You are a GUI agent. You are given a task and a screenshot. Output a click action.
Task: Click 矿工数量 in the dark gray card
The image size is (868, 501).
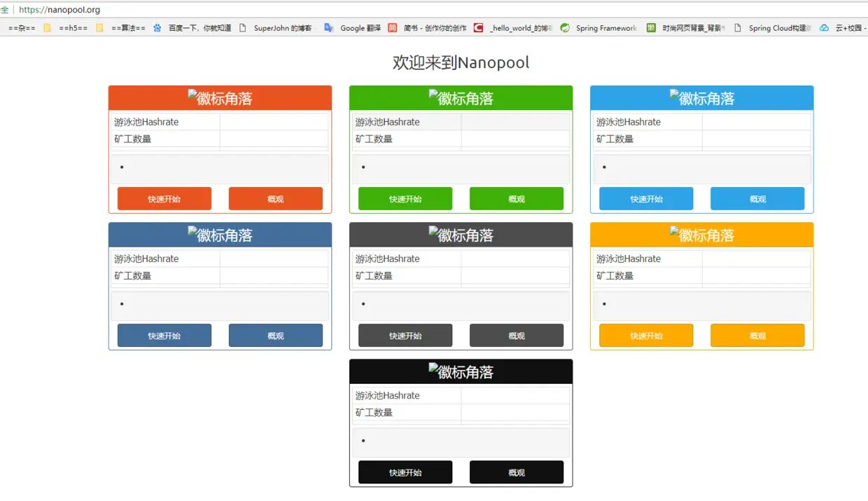(374, 275)
